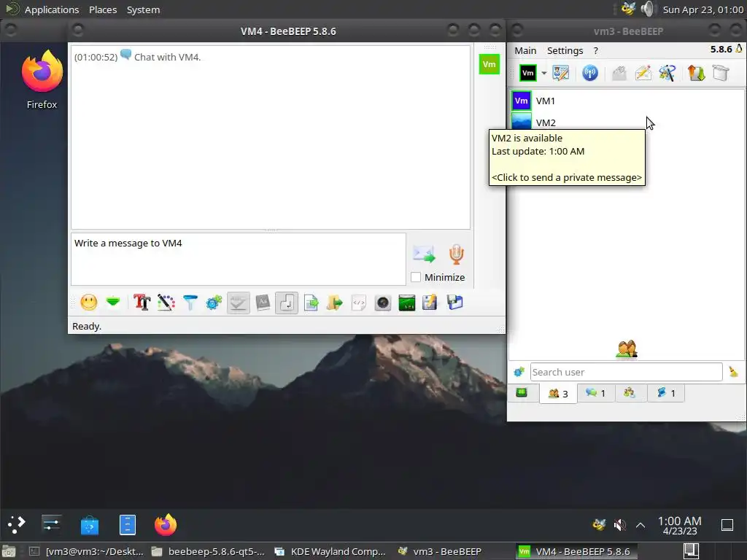Open the Applications menu in top panel

coord(52,9)
